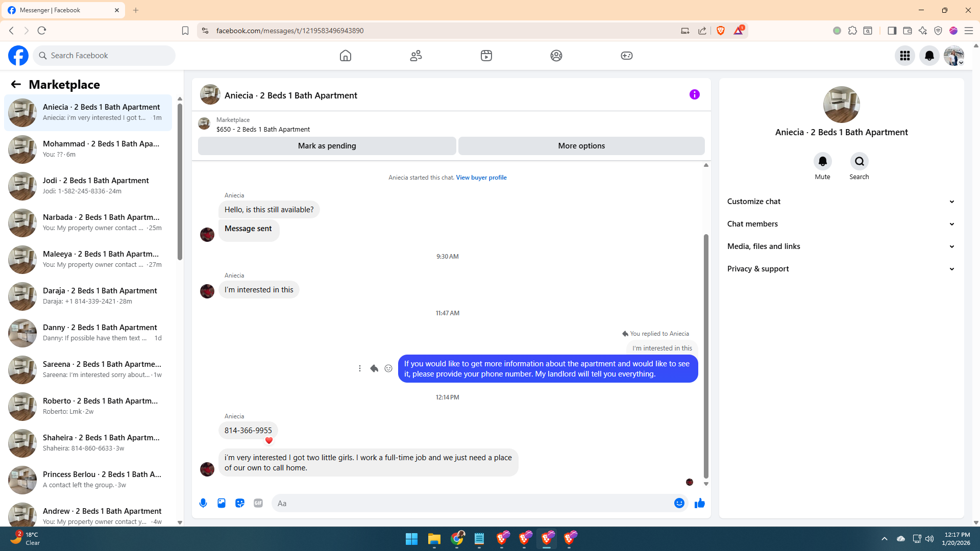Expand the Chat members section
Viewport: 980px width, 551px height.
[x=841, y=224]
